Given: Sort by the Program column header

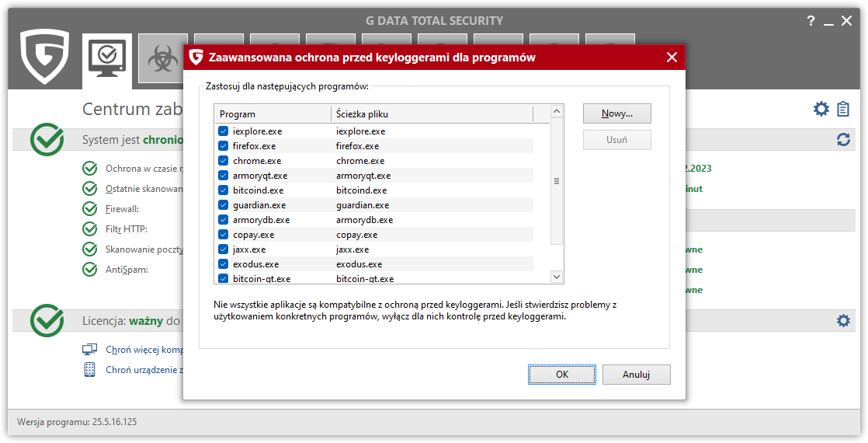Looking at the screenshot, I should point(273,113).
